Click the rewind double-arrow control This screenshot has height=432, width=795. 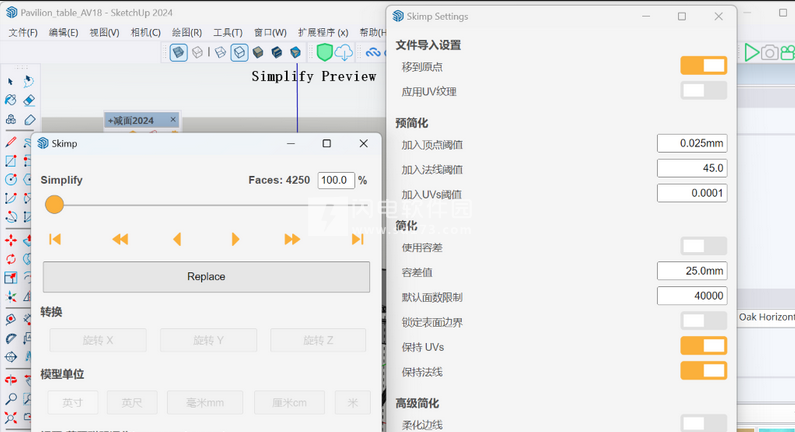(120, 239)
